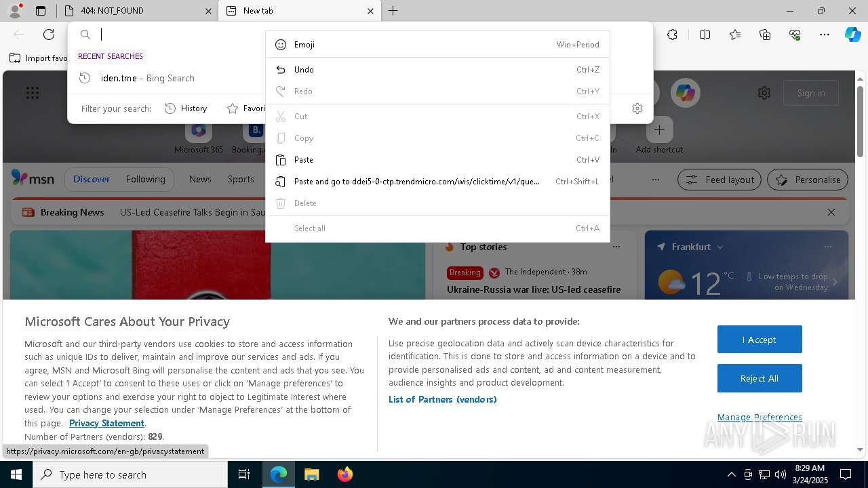Choose Paste in context menu

click(x=437, y=160)
